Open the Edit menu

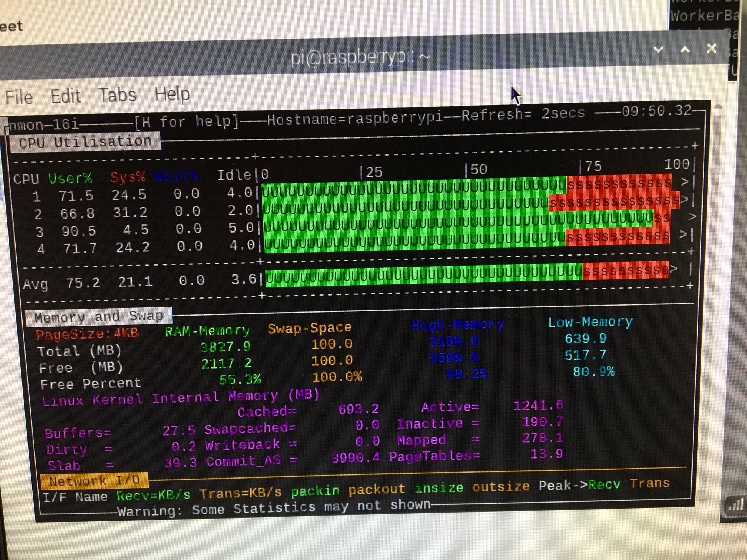[65, 96]
